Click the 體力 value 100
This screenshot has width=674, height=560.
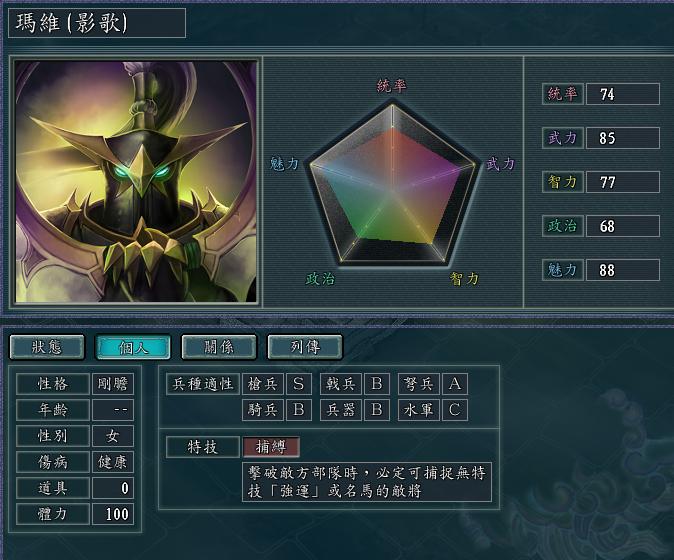tap(113, 514)
